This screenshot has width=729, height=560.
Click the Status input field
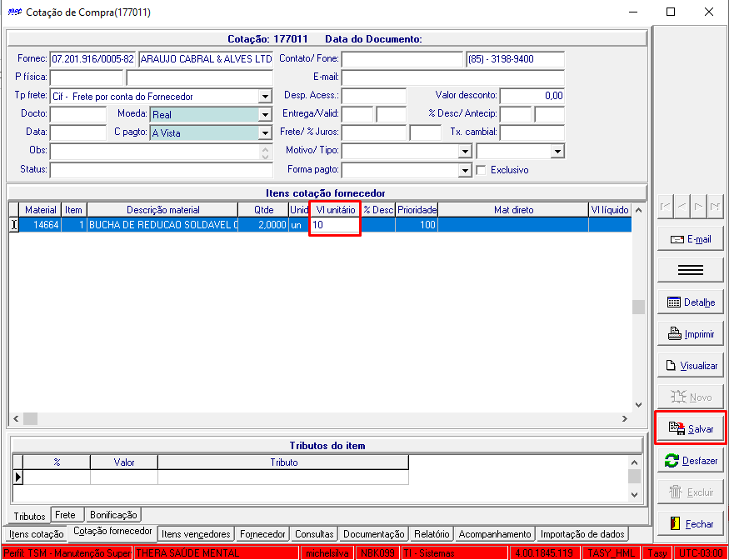(161, 170)
